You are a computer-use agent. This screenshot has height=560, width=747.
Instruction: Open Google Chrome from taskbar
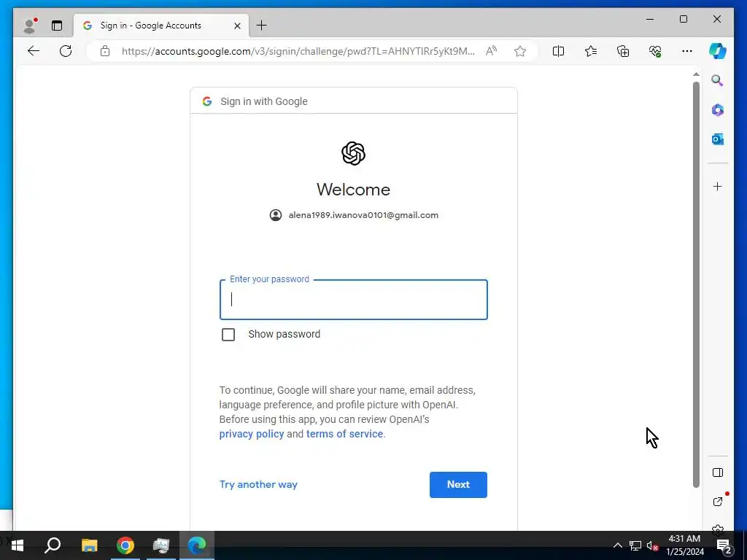pyautogui.click(x=125, y=545)
